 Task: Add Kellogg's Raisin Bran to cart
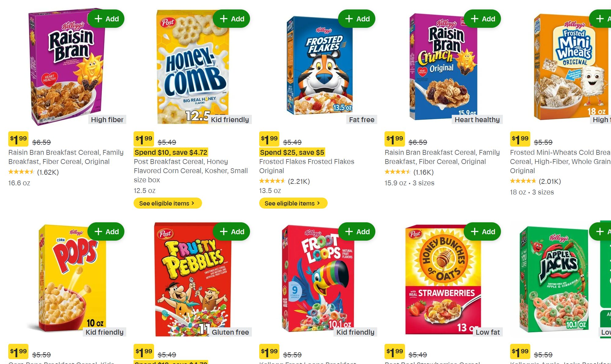[x=106, y=19]
